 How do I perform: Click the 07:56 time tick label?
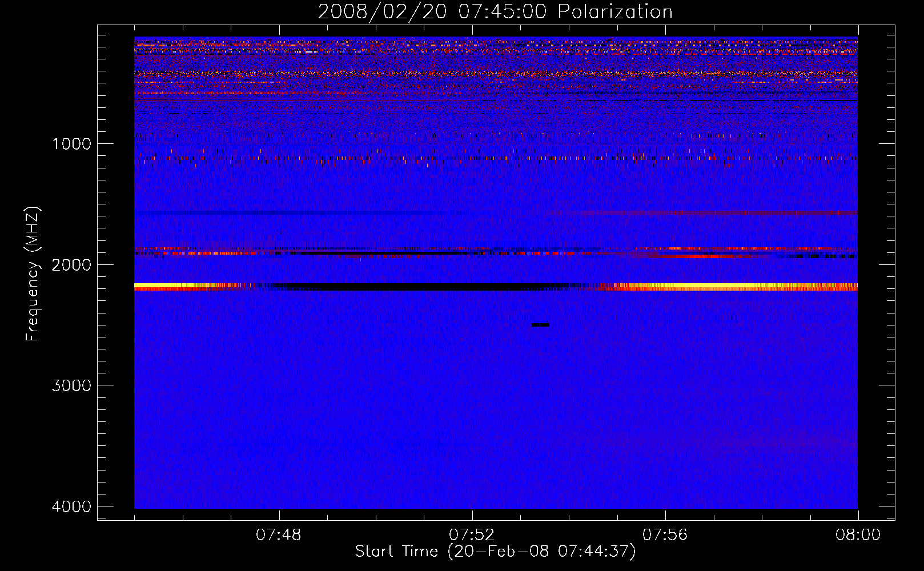pos(665,535)
